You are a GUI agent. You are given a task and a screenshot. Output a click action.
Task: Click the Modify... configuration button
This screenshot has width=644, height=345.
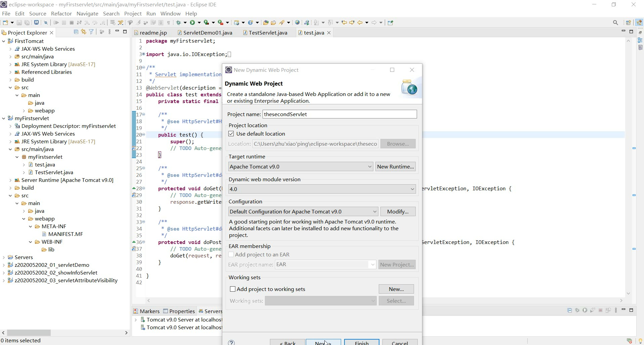[x=398, y=211]
